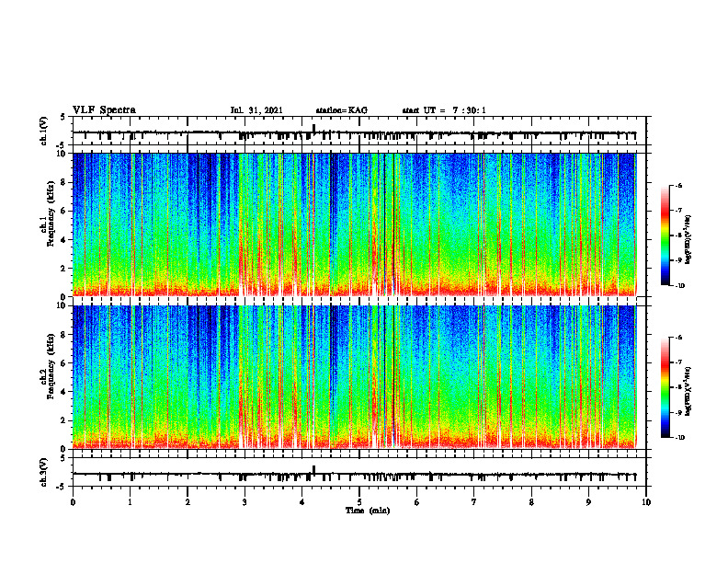This screenshot has height=563, width=728.
Task: Click time axis tick label "1"
Action: [130, 502]
